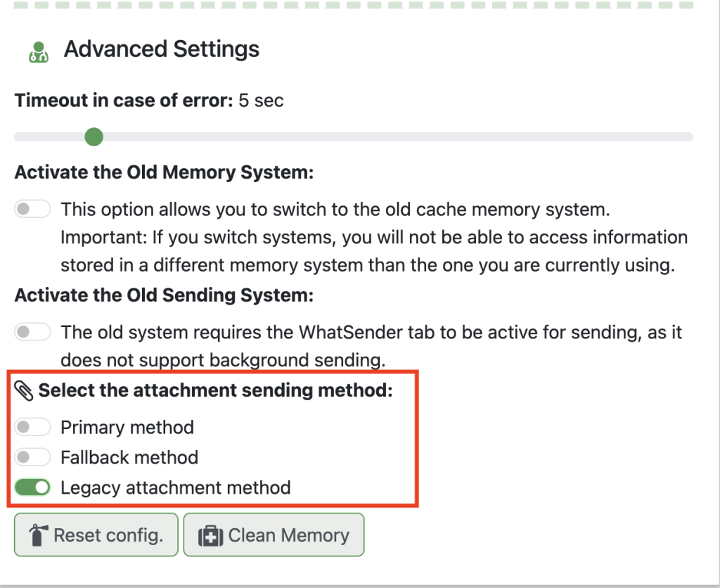
Task: Turn on the Fallback method switch
Action: click(32, 457)
